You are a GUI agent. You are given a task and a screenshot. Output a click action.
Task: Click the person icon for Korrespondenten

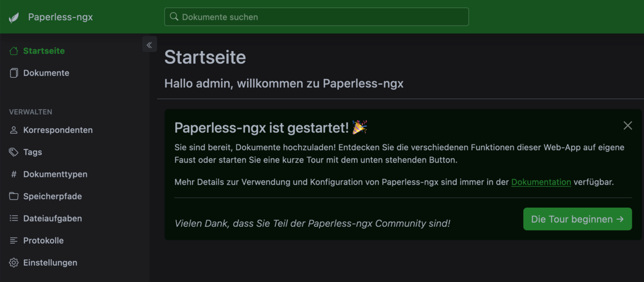click(x=14, y=130)
